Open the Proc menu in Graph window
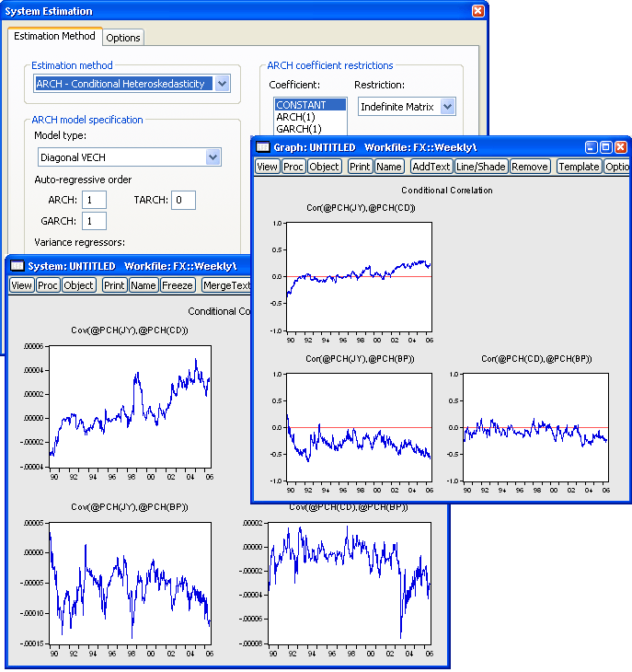This screenshot has width=632, height=672. point(293,167)
